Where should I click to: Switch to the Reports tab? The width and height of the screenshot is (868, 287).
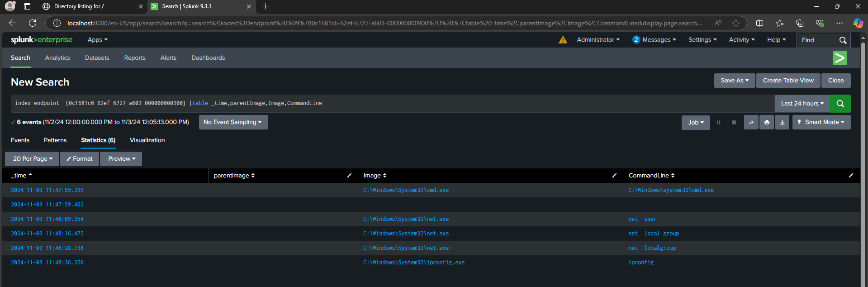pos(135,58)
